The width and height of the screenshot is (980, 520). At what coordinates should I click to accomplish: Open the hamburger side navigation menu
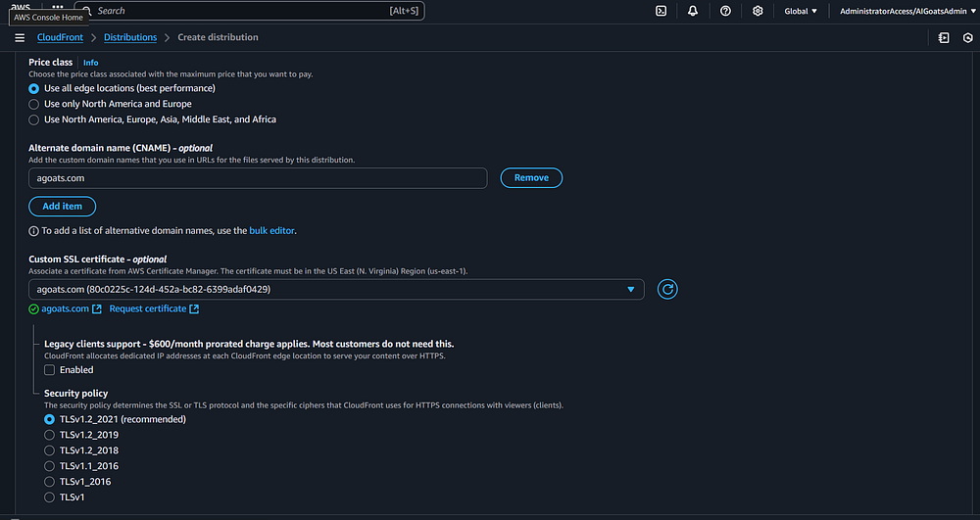tap(20, 37)
